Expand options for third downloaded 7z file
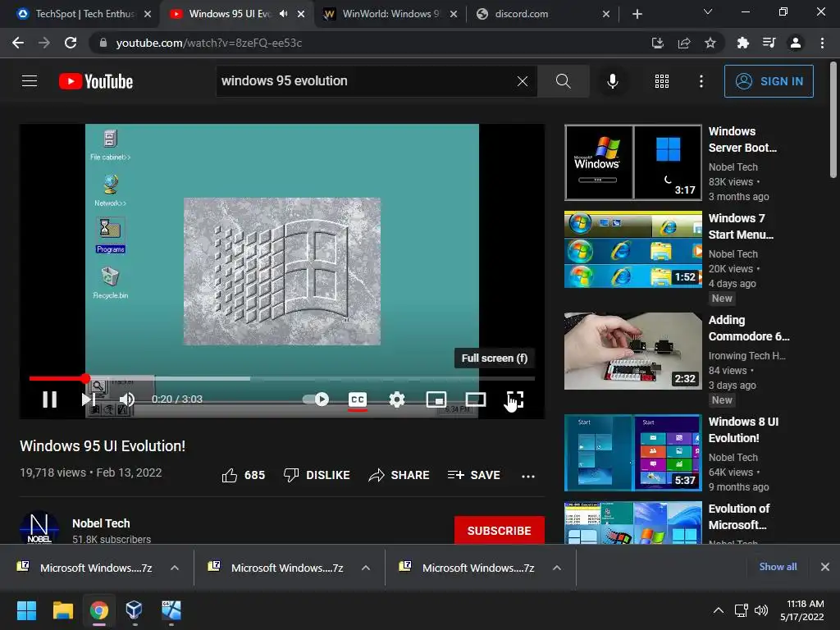 coord(557,568)
